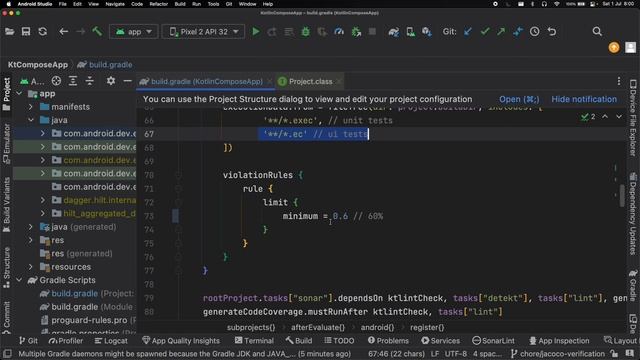Toggle Commit side panel
640x360 pixels.
coord(7,316)
